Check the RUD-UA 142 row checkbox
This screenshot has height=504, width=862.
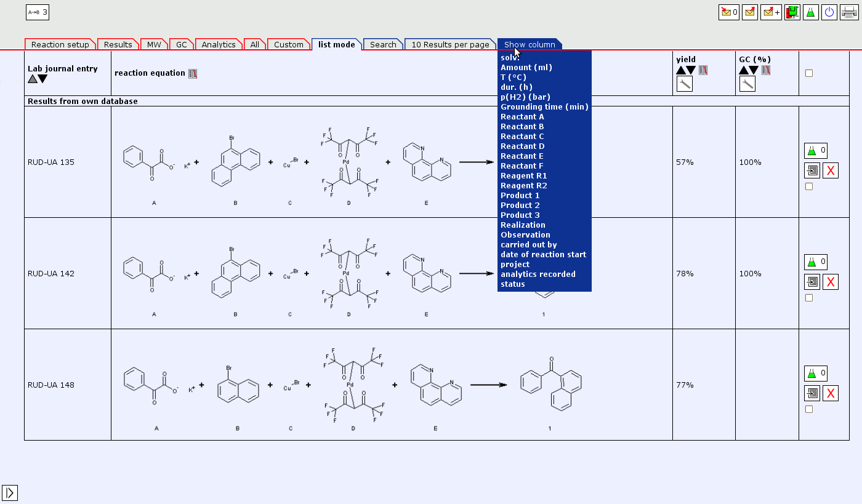(809, 298)
